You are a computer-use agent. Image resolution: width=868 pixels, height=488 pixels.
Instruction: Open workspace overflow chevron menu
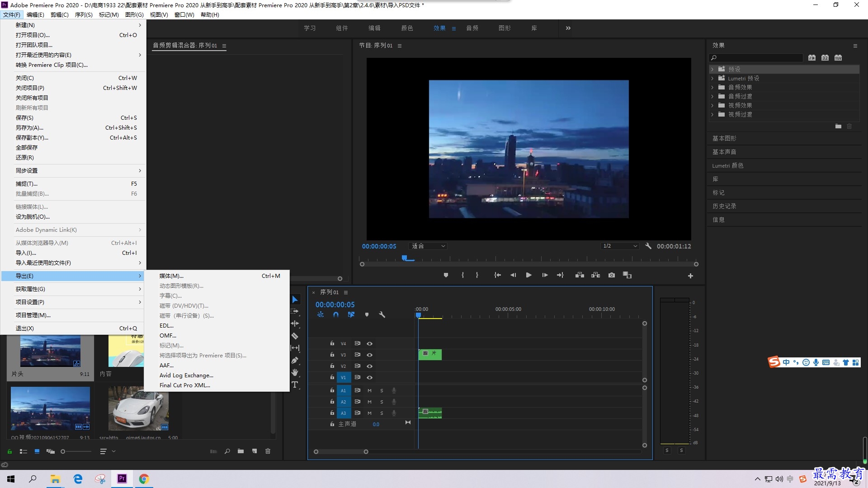tap(568, 28)
